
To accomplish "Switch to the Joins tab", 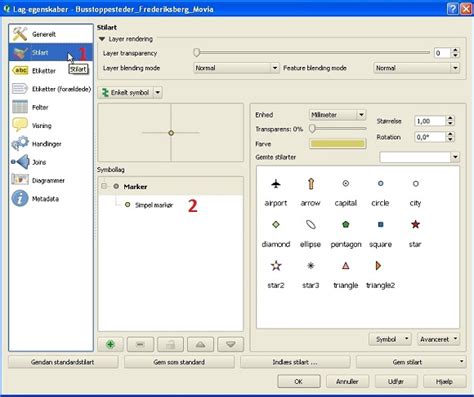I will pos(51,162).
